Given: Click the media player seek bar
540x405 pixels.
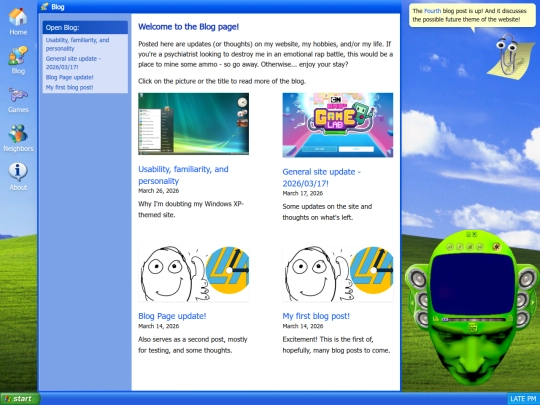Looking at the screenshot, I should 474,320.
